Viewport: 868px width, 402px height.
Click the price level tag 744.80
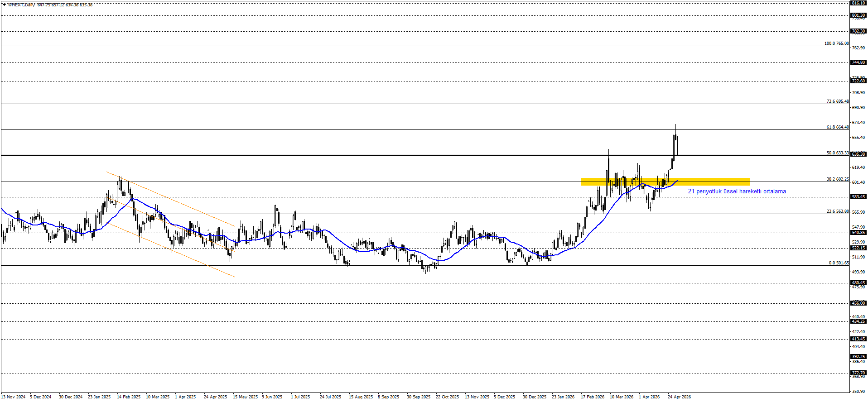858,62
